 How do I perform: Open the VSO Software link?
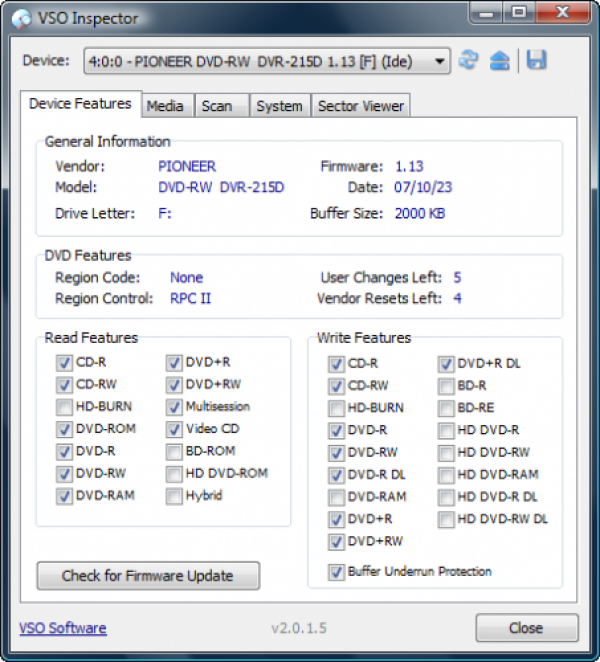tap(63, 628)
